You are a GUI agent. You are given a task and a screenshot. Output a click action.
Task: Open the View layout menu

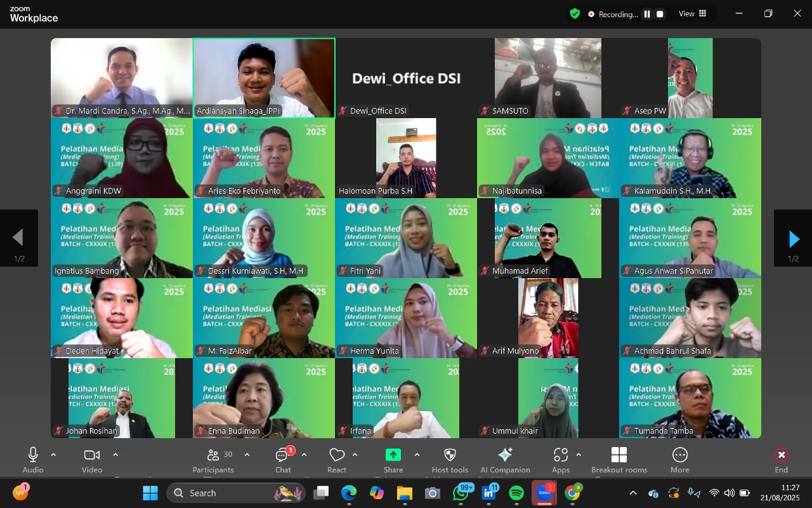point(693,14)
